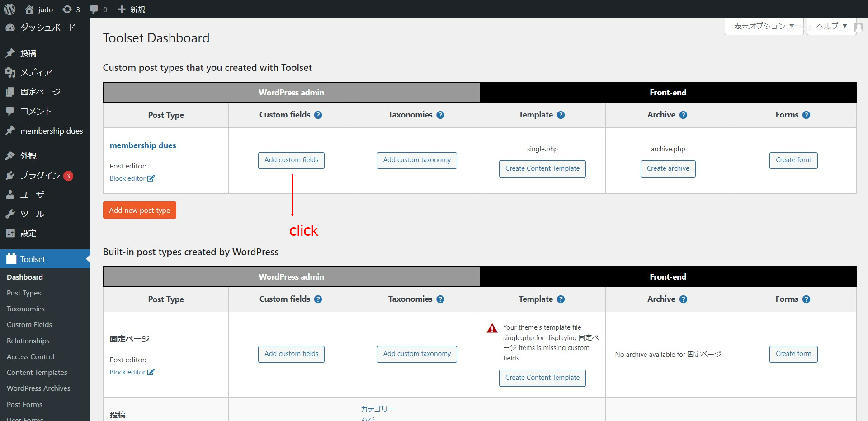Click the membership dues pushpin icon

tap(10, 131)
